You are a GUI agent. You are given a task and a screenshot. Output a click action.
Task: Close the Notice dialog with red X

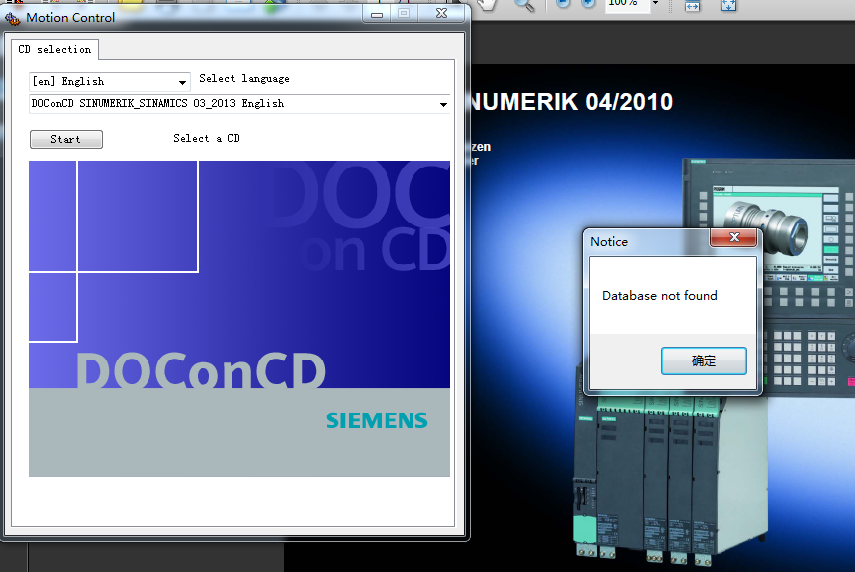click(734, 237)
